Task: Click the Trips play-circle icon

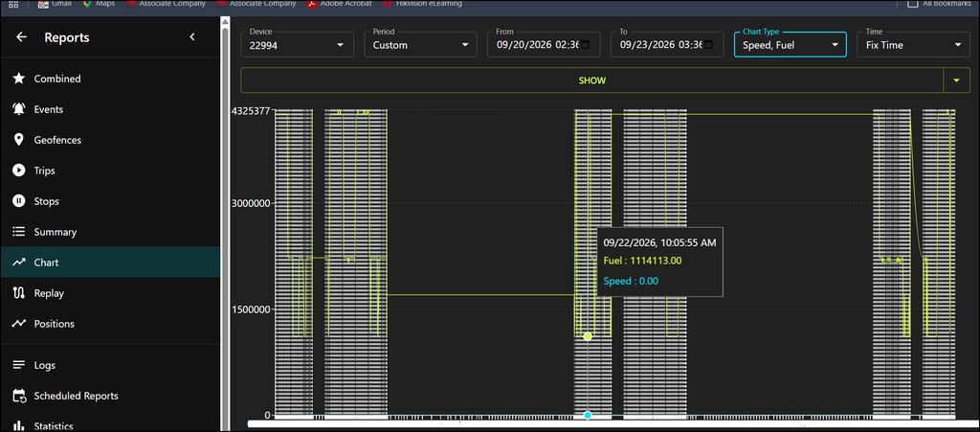Action: coord(19,171)
